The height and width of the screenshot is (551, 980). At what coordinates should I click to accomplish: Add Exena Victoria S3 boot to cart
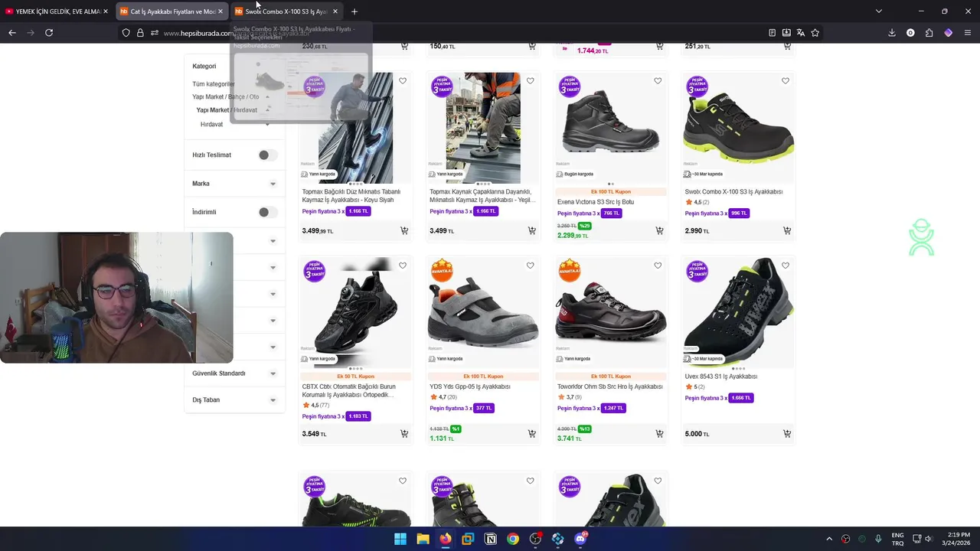pyautogui.click(x=659, y=230)
